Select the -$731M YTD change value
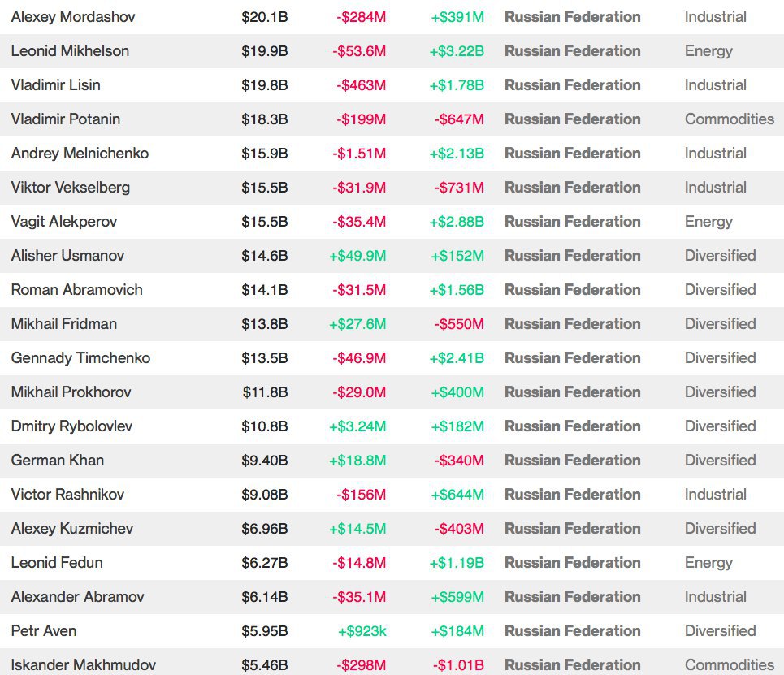784x675 pixels. click(459, 188)
